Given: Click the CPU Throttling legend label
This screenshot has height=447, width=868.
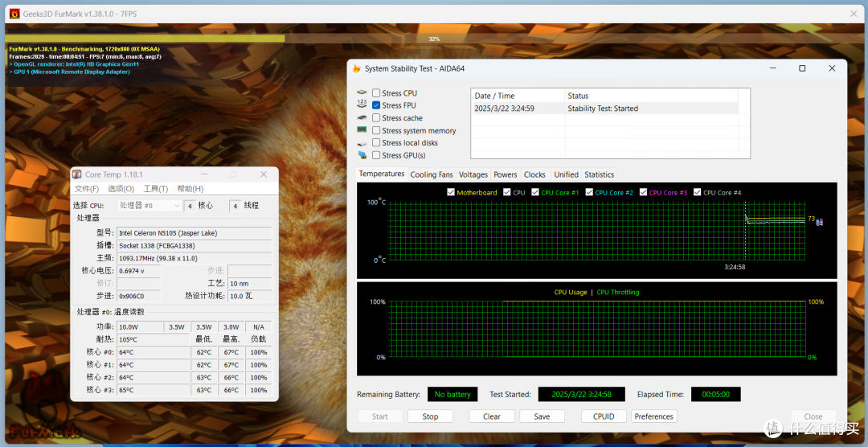Looking at the screenshot, I should click(618, 292).
